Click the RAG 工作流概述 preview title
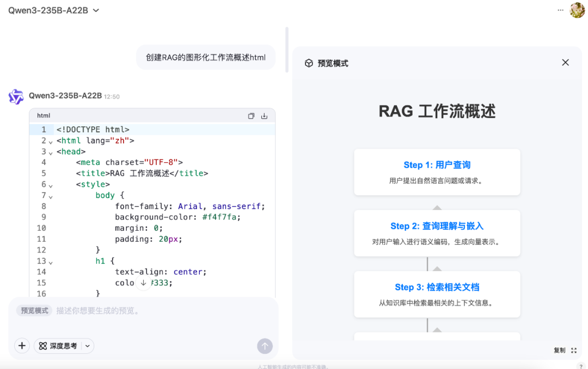This screenshot has height=369, width=588. [x=437, y=112]
